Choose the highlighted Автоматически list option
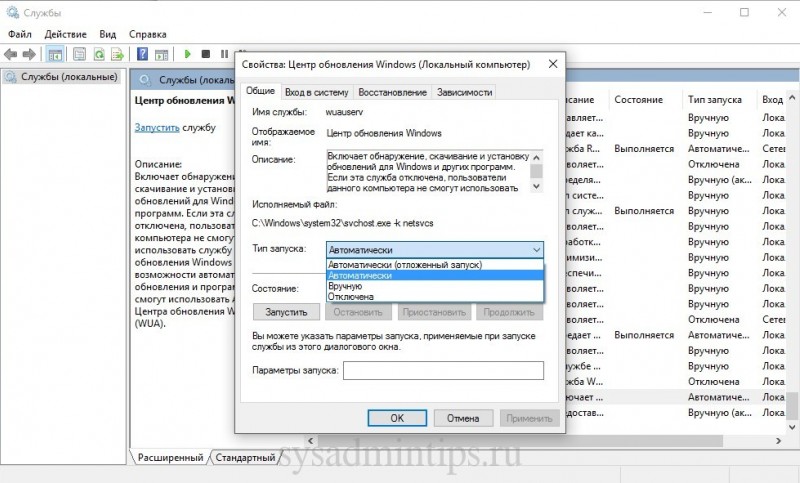The height and width of the screenshot is (483, 800). click(x=435, y=275)
